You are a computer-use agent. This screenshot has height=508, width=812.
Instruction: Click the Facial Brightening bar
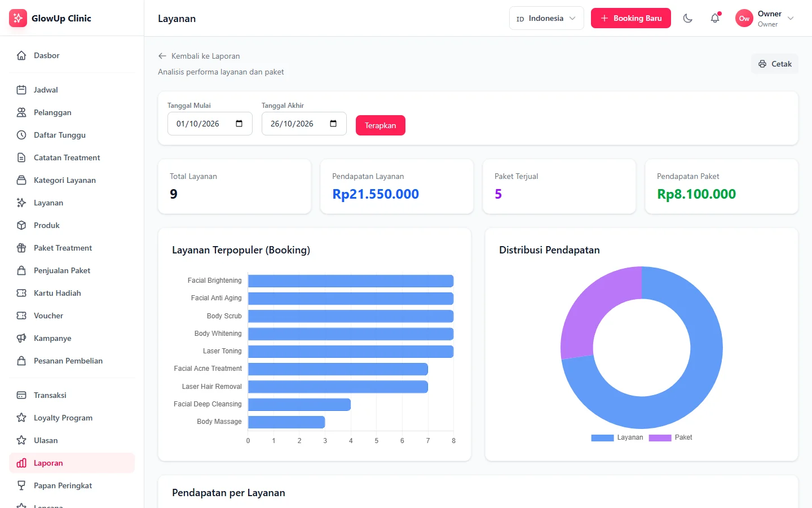pos(351,281)
